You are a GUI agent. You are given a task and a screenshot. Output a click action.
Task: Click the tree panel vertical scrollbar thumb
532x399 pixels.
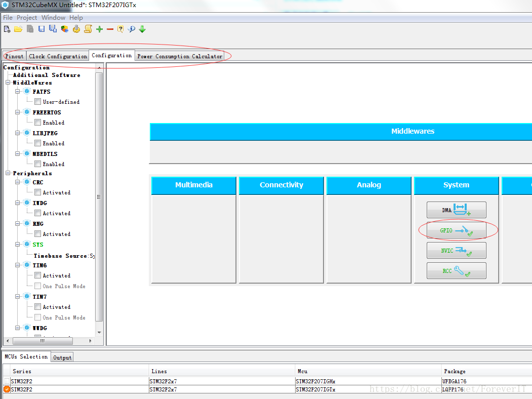point(99,197)
